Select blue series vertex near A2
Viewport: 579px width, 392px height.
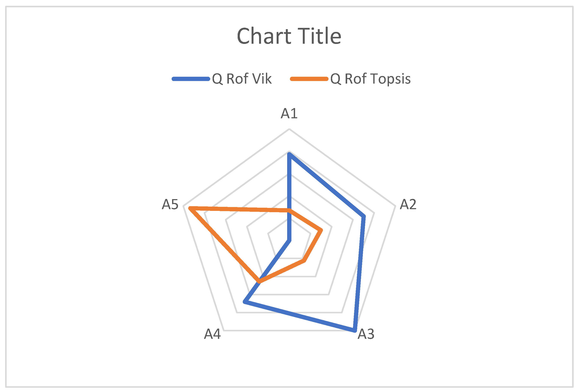[x=364, y=216]
